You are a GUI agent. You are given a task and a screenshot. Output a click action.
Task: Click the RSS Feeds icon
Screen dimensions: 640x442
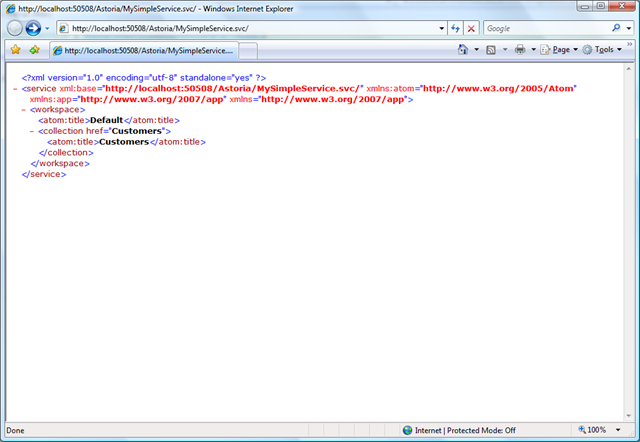[491, 50]
